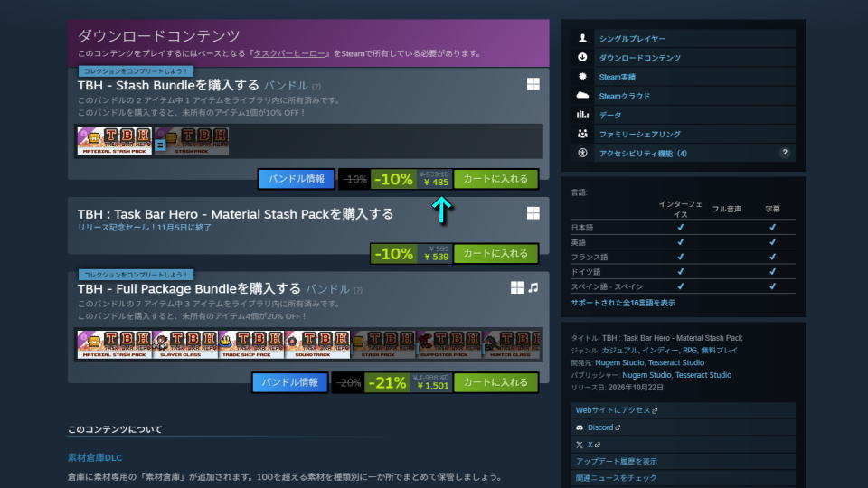868x488 pixels.
Task: Open the タスクバーヒーロー base game link
Action: pyautogui.click(x=289, y=53)
